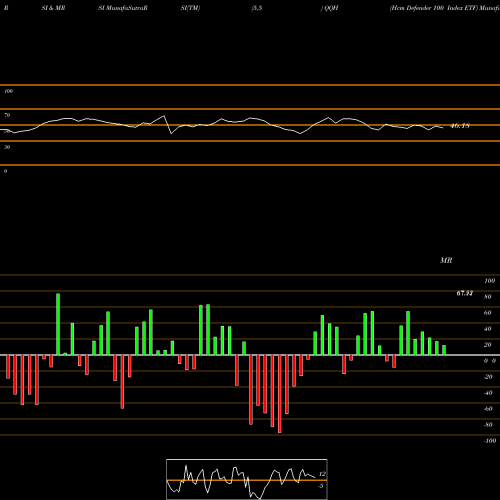Select the RSI axis label 70
Viewport: 500px width, 500px height.
point(7,115)
